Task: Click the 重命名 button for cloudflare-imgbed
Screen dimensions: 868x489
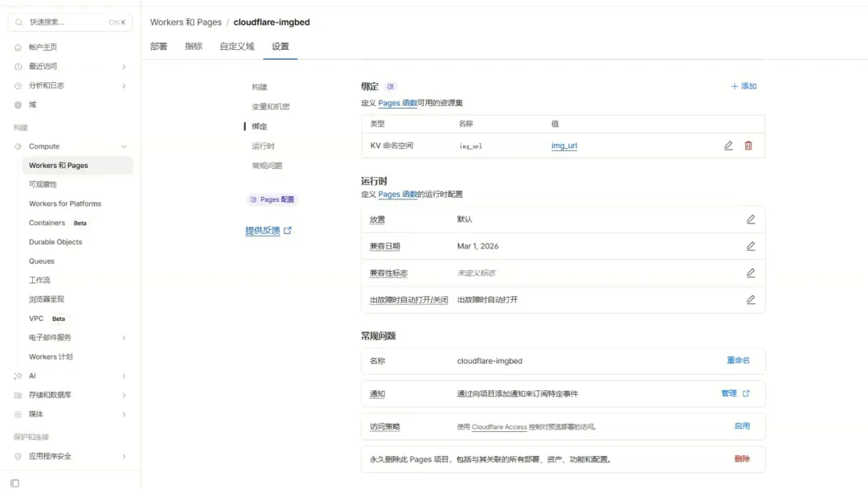Action: tap(738, 361)
